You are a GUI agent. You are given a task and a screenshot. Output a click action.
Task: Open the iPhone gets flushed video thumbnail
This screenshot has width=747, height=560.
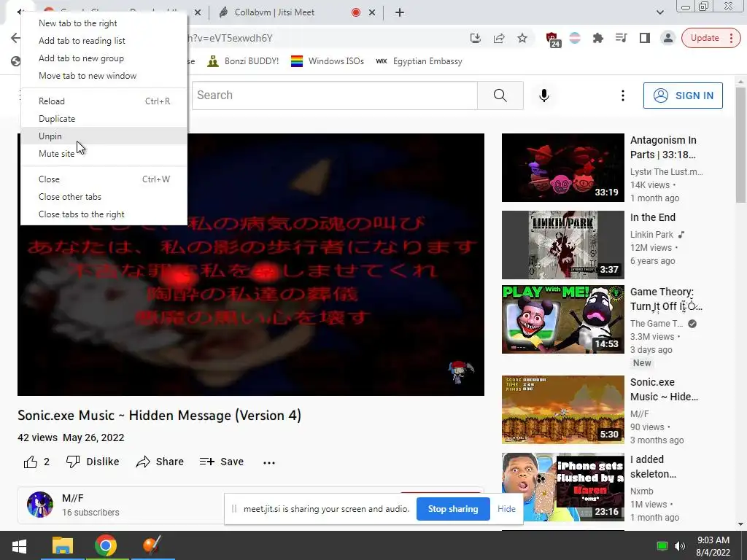[x=562, y=486]
